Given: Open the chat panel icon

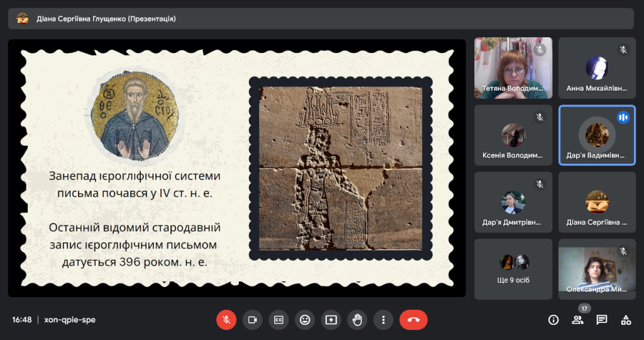Looking at the screenshot, I should (602, 320).
